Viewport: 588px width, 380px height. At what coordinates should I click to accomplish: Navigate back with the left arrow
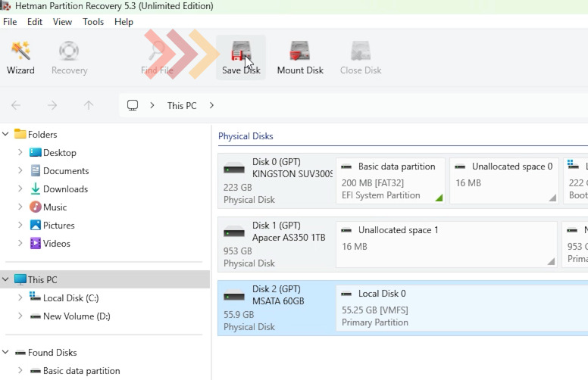pos(16,105)
